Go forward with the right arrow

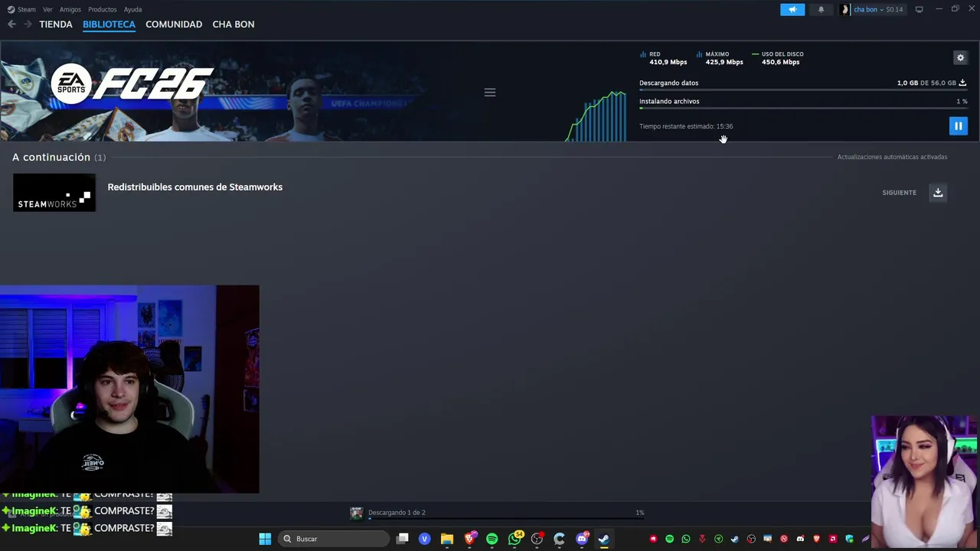coord(28,24)
